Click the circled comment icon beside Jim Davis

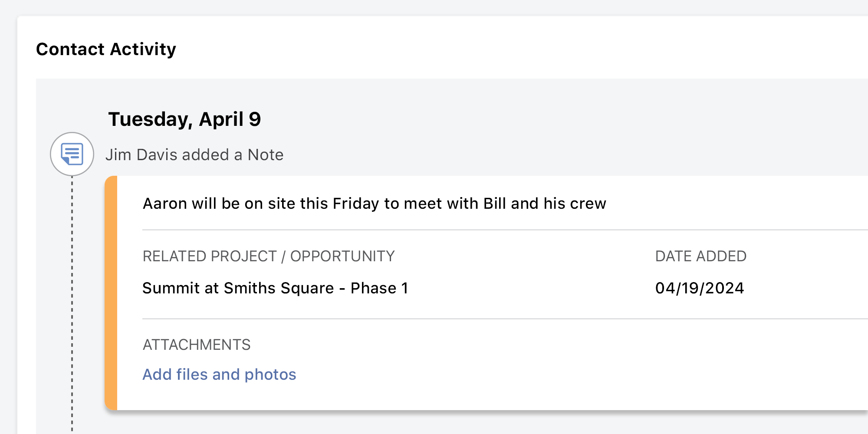[72, 154]
